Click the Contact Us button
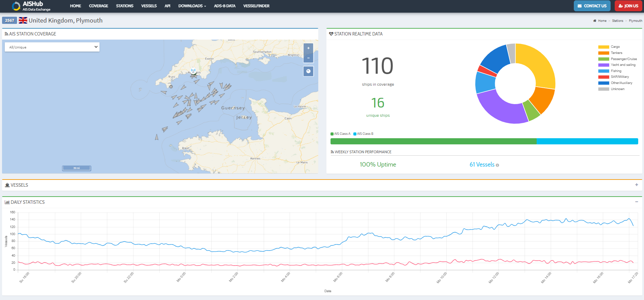The height and width of the screenshot is (300, 644). [592, 6]
